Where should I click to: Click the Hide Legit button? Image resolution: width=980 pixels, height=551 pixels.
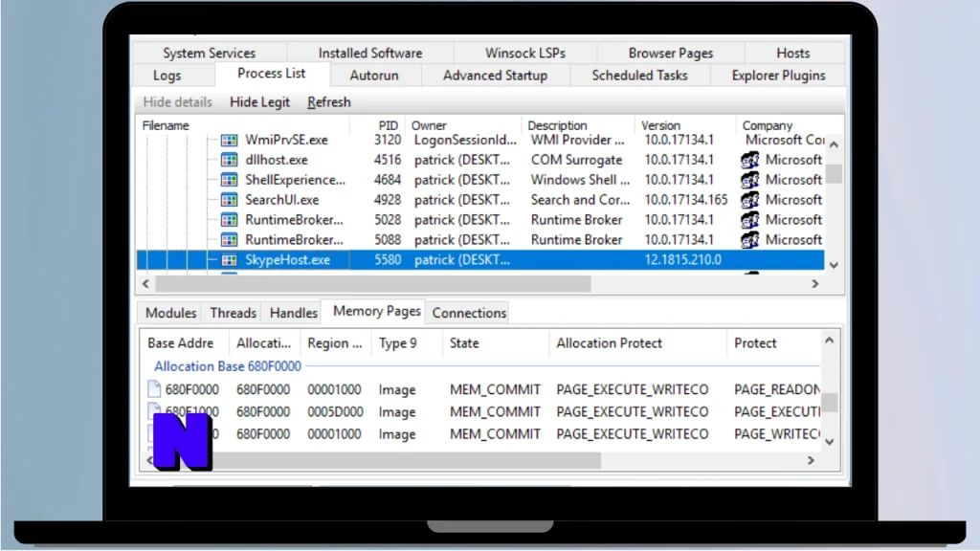259,102
